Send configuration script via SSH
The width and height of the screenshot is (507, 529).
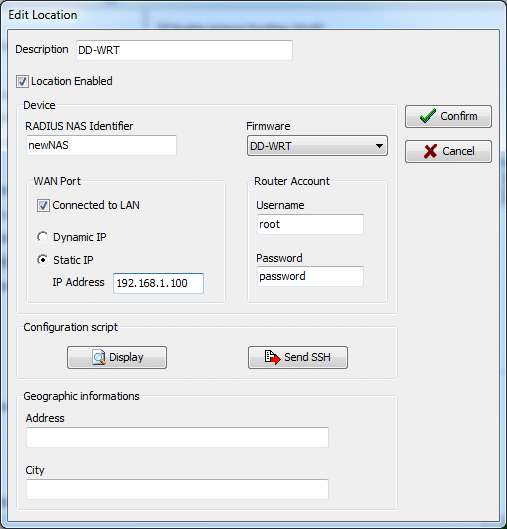(x=298, y=357)
